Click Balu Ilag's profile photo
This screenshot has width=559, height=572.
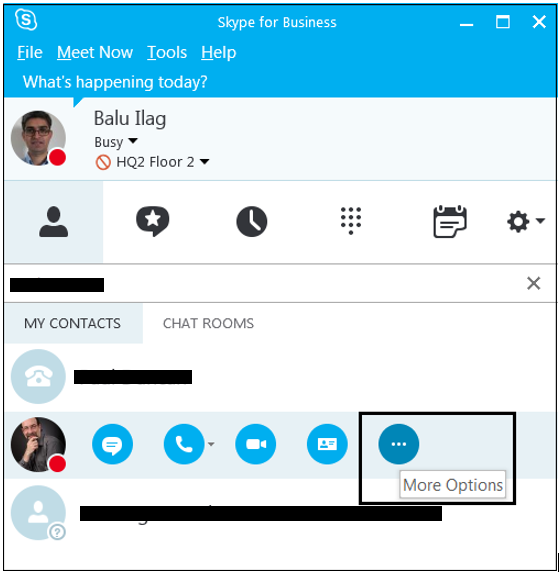pos(38,138)
